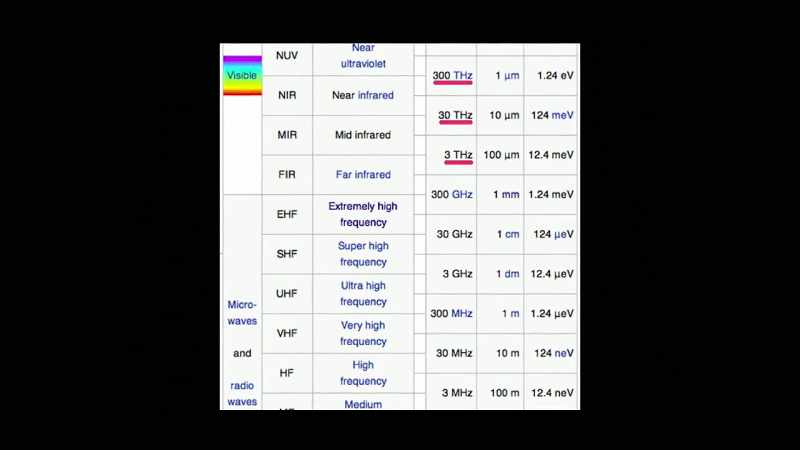The width and height of the screenshot is (800, 450).
Task: Click the 3 MHz frequency value
Action: click(x=457, y=393)
